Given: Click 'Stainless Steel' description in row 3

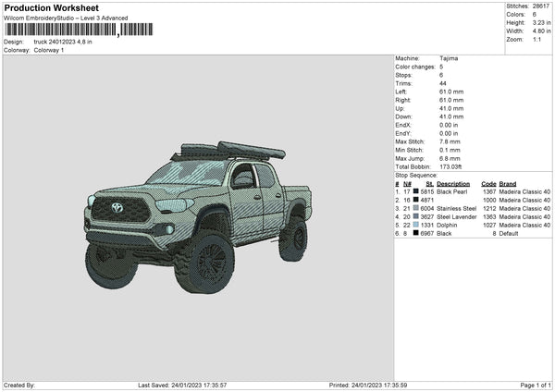Looking at the screenshot, I should click(x=457, y=208).
